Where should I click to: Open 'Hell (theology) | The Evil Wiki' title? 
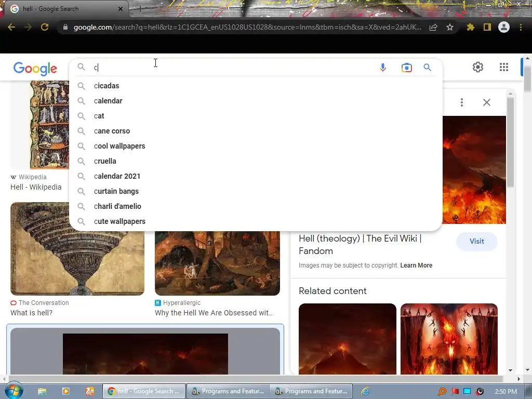(x=361, y=245)
